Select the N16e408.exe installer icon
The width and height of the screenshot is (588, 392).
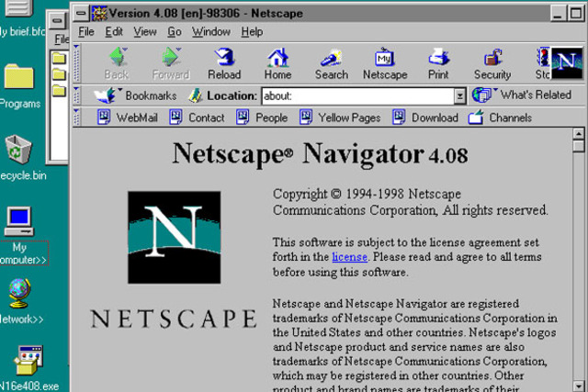28,360
